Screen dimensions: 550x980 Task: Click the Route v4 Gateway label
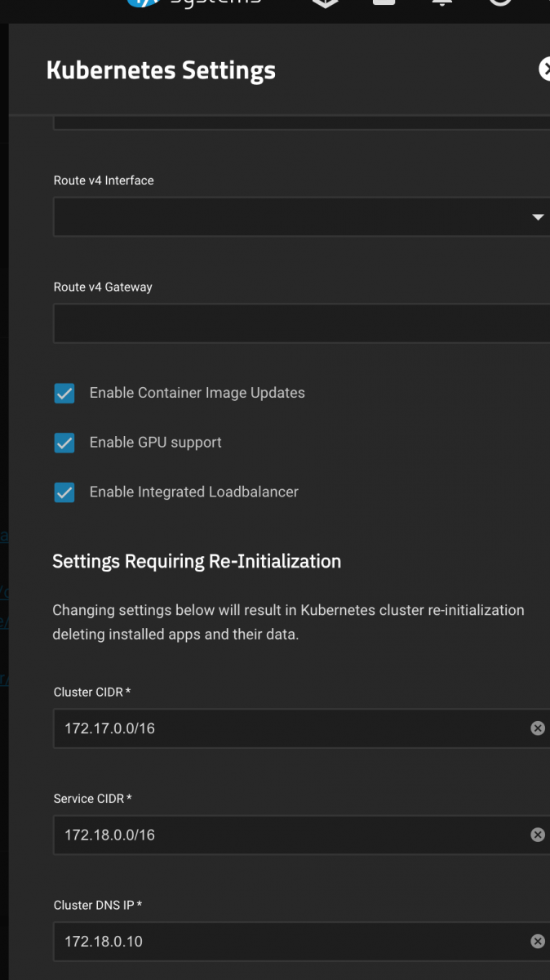[103, 287]
